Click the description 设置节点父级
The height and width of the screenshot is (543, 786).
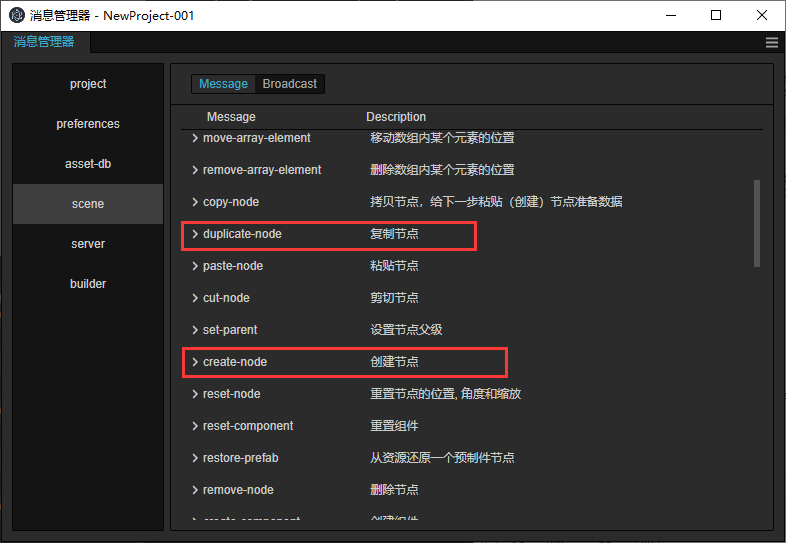pos(407,330)
